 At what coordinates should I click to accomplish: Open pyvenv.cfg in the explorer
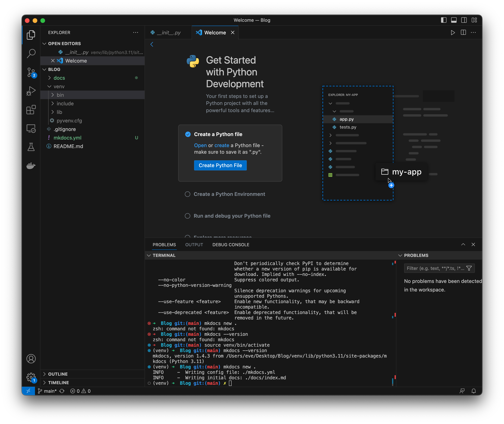pos(92,121)
